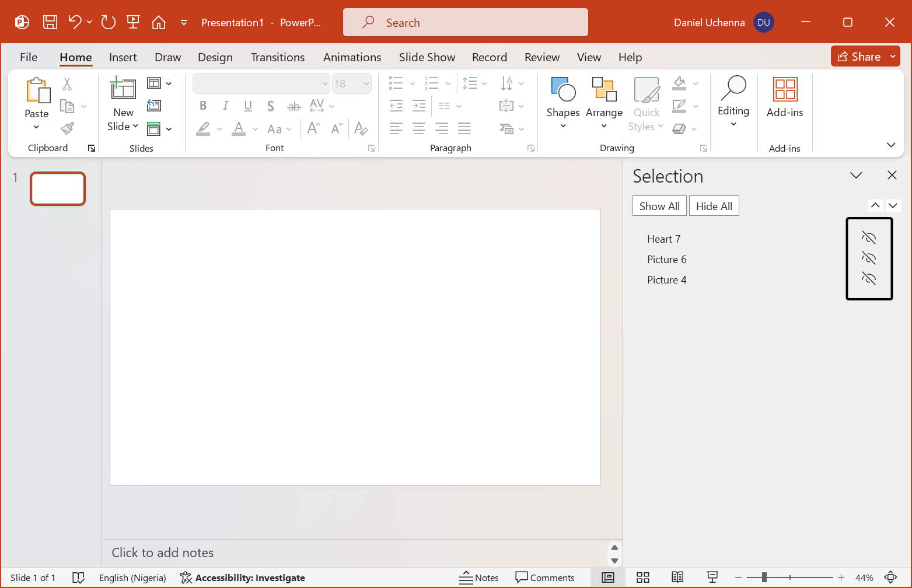Click the Add-ins icon
The image size is (912, 588).
point(785,90)
